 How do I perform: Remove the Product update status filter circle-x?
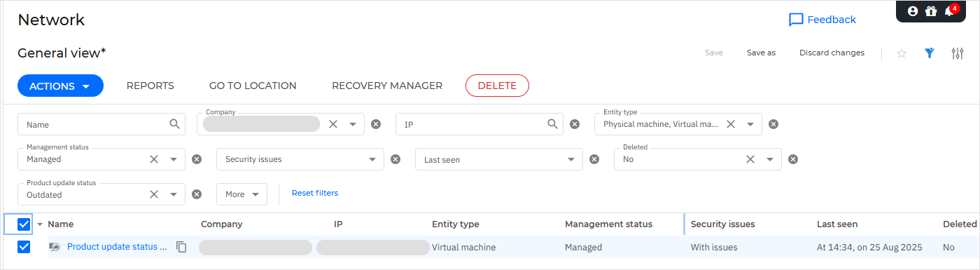click(x=197, y=194)
